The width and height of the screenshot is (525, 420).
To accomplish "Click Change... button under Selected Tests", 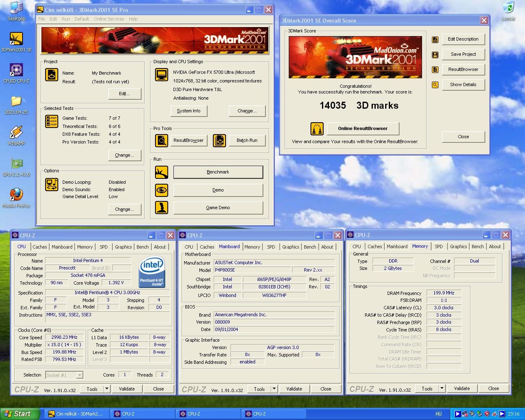I will [x=124, y=155].
